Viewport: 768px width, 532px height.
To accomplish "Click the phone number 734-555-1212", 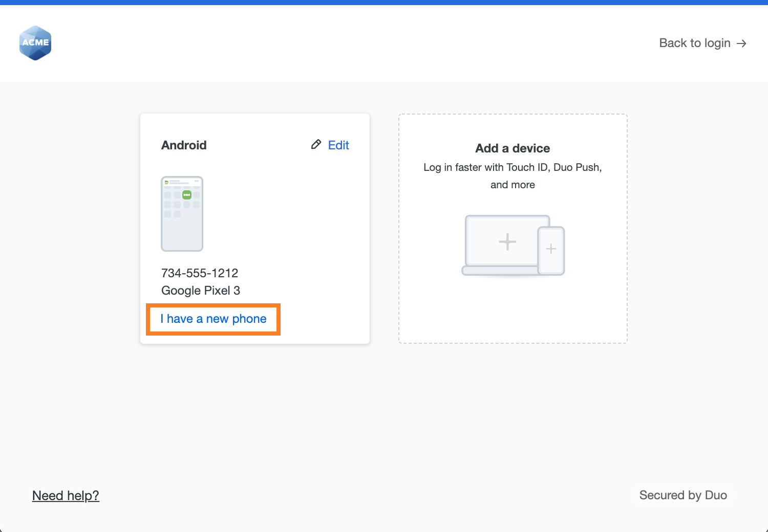I will point(200,273).
